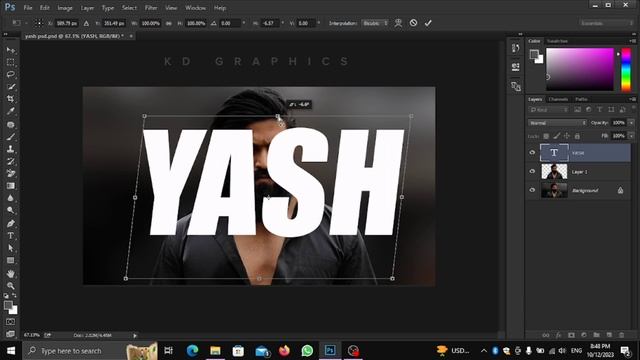The width and height of the screenshot is (640, 360).
Task: Select the Move tool
Action: click(x=11, y=50)
